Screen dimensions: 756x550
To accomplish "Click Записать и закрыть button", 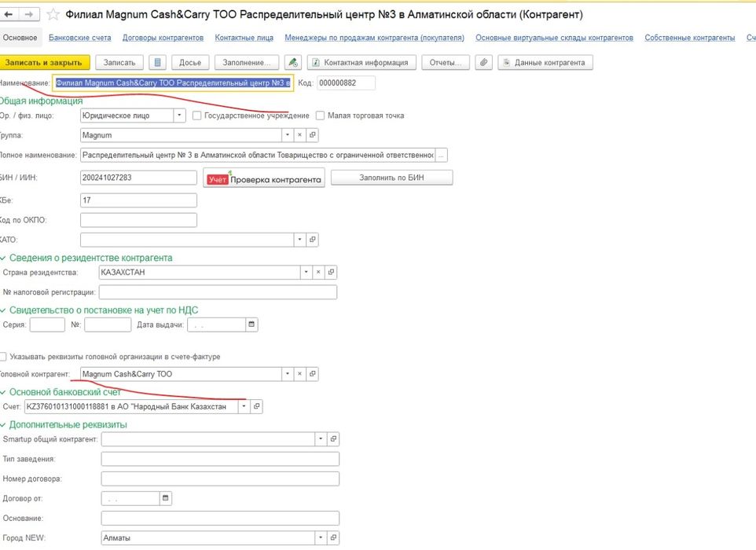I will click(x=44, y=62).
